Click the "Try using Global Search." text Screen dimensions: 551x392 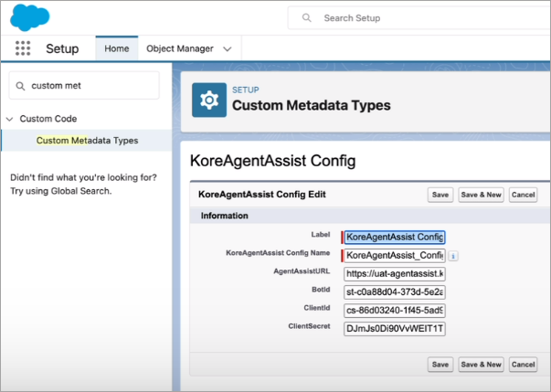click(x=60, y=191)
